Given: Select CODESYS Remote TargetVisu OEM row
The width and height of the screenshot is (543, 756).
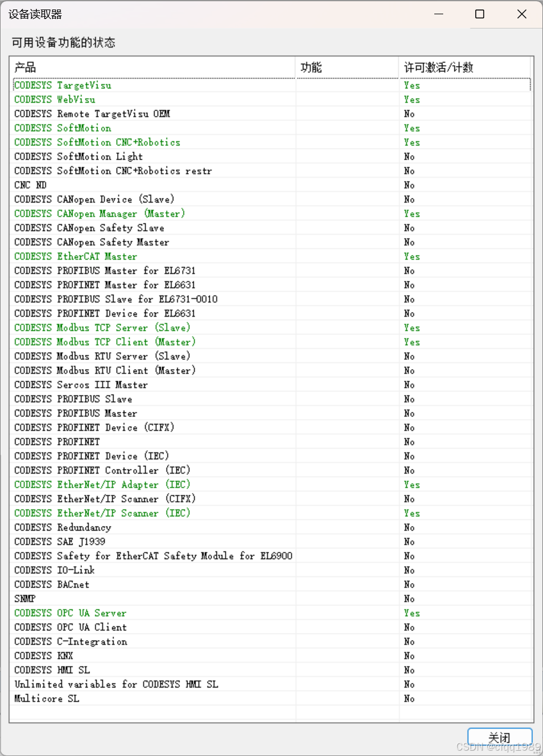Looking at the screenshot, I should (x=271, y=114).
